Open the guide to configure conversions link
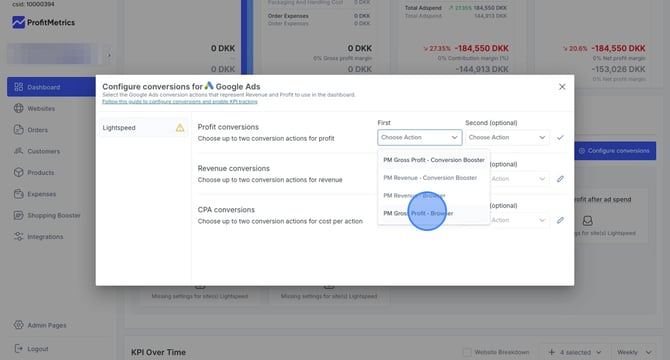670x360 pixels. 179,102
